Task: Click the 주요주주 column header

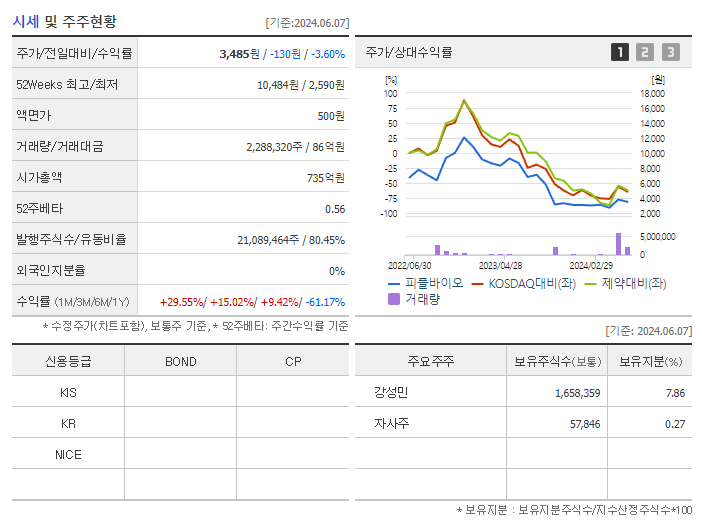Action: coord(431,361)
